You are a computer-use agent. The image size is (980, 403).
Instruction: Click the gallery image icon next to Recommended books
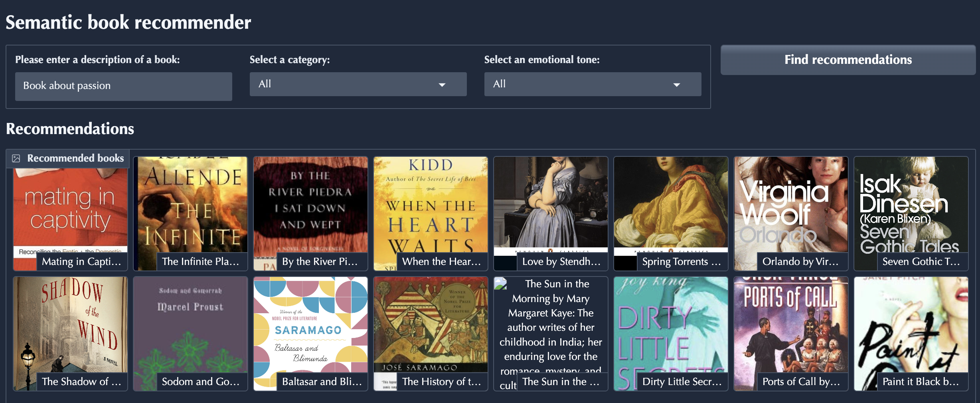pyautogui.click(x=16, y=158)
